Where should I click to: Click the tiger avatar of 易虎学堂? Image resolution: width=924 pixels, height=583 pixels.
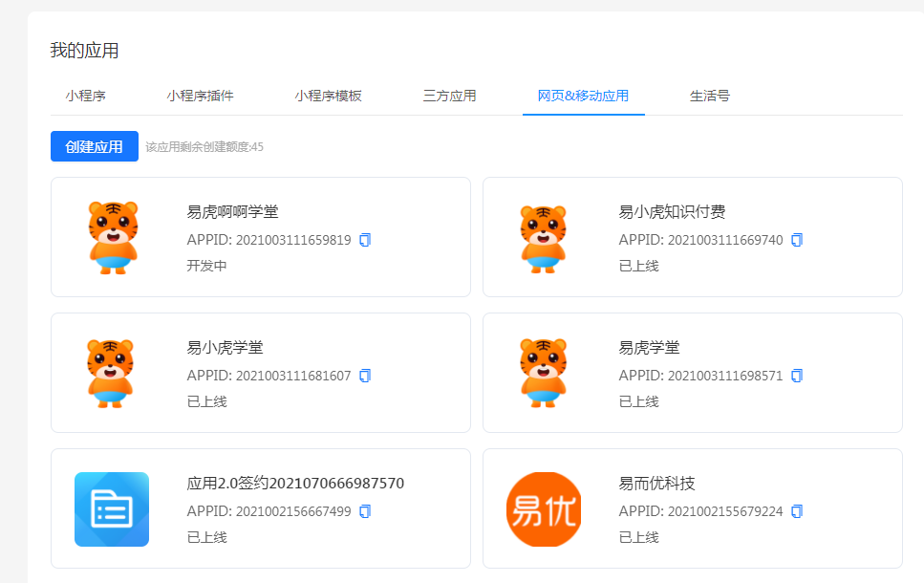pos(543,373)
